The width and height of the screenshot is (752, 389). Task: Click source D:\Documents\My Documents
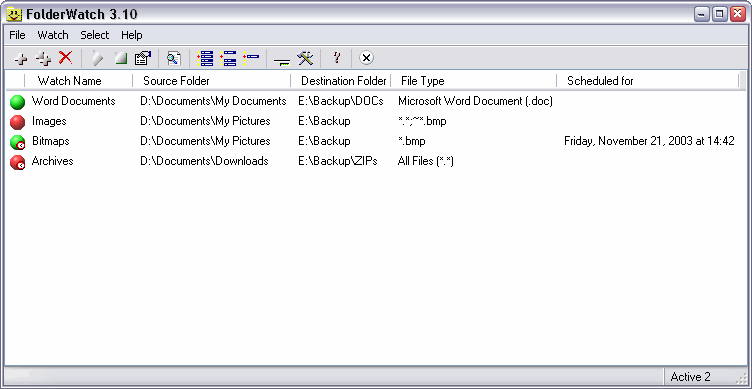click(213, 101)
